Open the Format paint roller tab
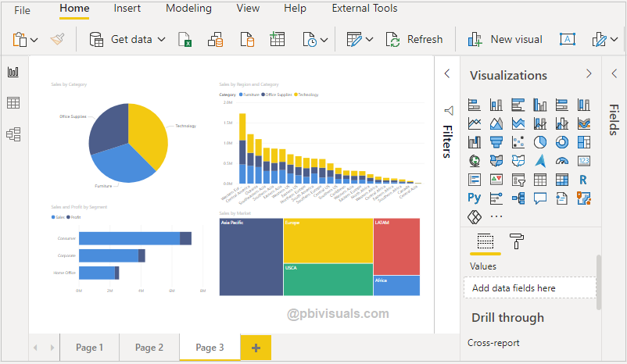 pyautogui.click(x=517, y=241)
